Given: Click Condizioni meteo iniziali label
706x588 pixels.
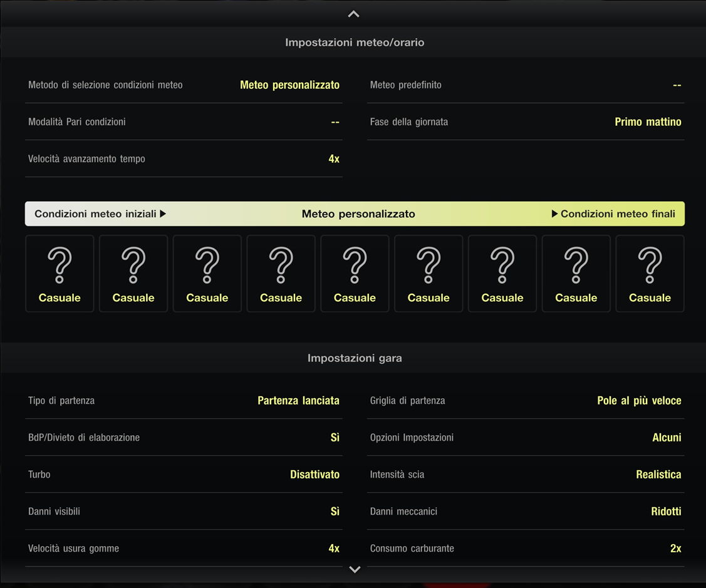Looking at the screenshot, I should 100,214.
